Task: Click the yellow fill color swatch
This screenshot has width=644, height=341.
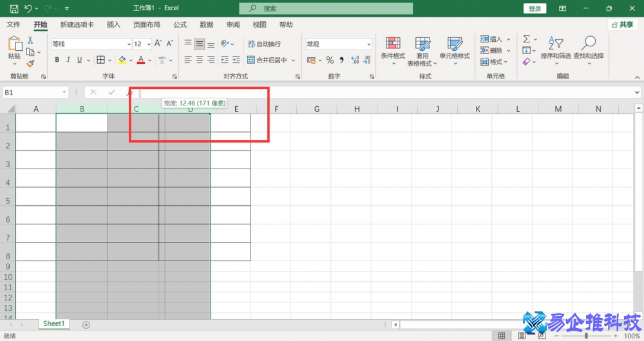Action: 122,60
